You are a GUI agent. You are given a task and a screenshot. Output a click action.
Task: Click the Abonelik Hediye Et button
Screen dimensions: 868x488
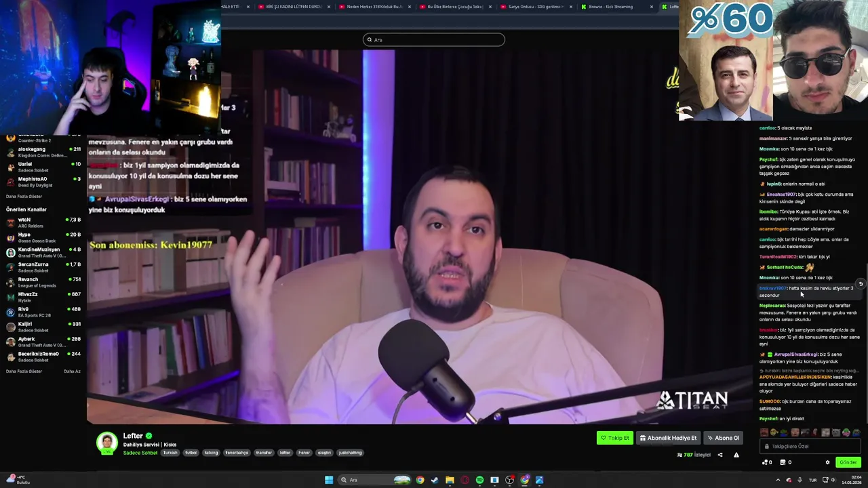click(x=669, y=438)
